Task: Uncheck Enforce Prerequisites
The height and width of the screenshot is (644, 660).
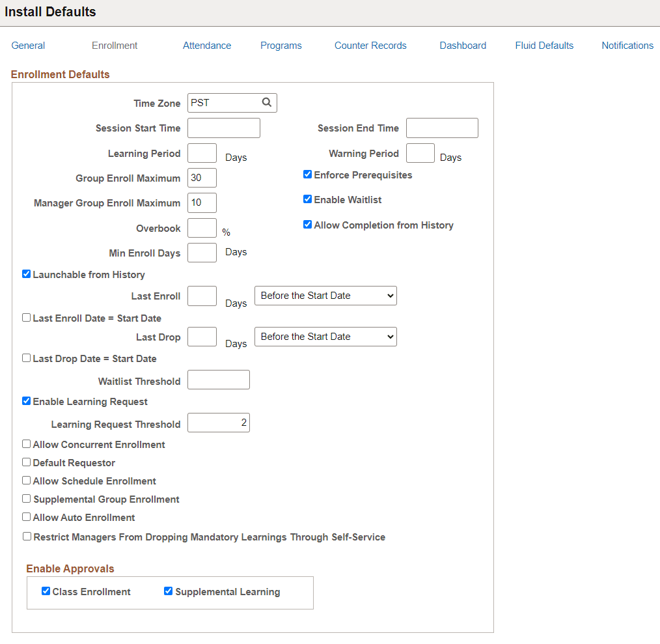Action: click(x=307, y=174)
